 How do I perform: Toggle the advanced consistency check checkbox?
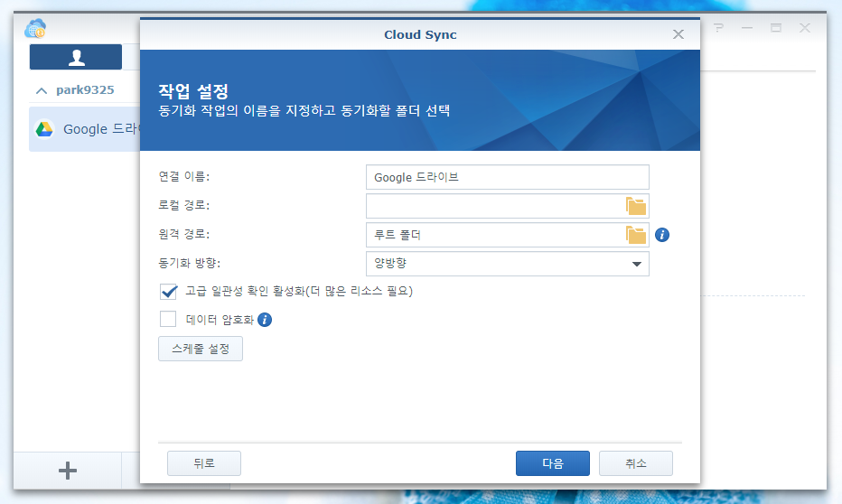coord(168,292)
